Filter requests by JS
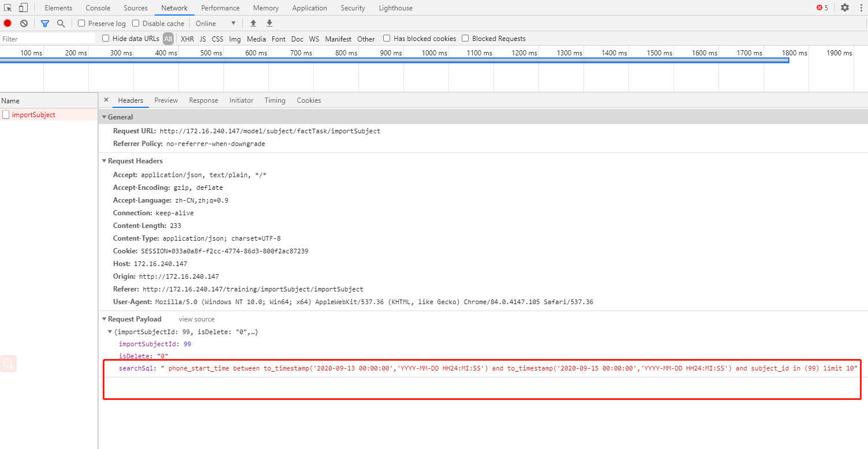868x449 pixels. pos(203,39)
